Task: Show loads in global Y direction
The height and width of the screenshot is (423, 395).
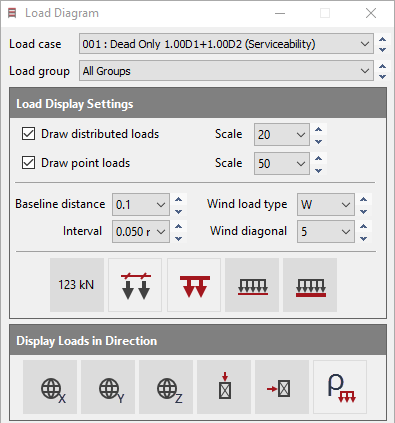Action: [x=108, y=387]
